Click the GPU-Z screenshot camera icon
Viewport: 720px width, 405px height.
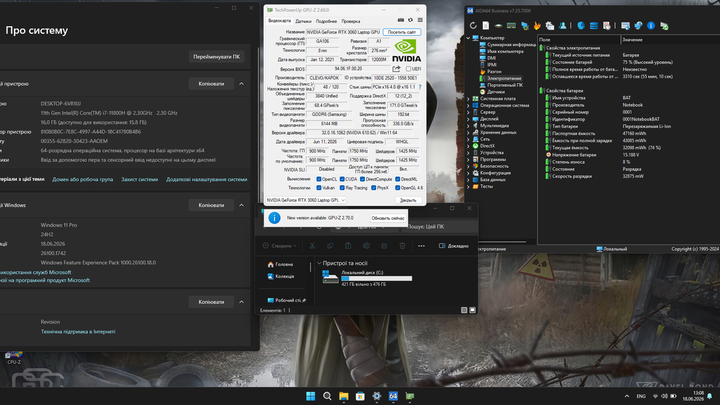click(401, 20)
